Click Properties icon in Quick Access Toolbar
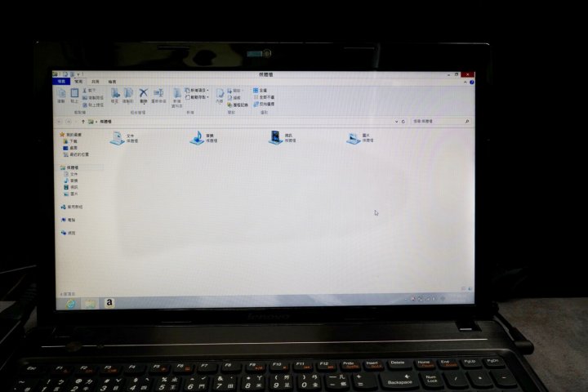Viewport: 588px width, 392px height. (x=65, y=74)
